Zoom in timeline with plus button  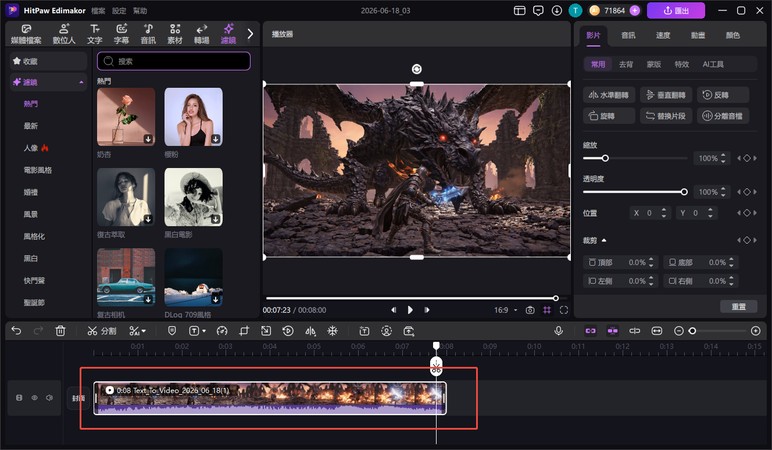(x=756, y=331)
